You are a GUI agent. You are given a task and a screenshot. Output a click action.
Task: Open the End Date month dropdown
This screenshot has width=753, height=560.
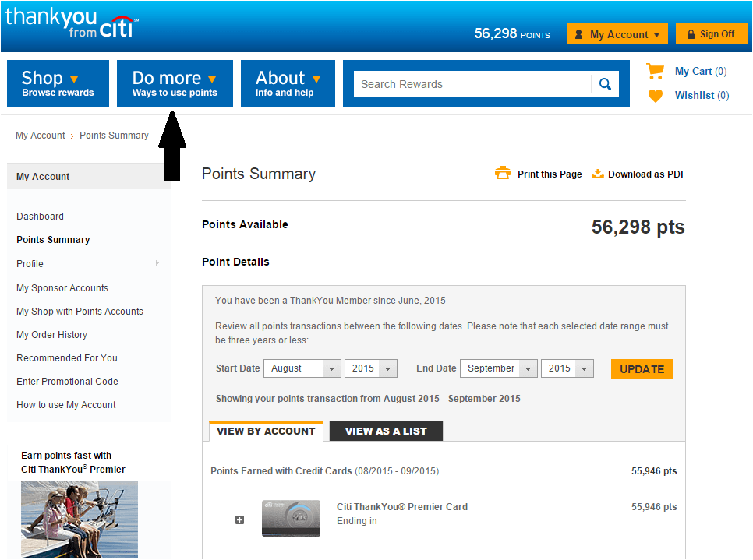[x=498, y=368]
